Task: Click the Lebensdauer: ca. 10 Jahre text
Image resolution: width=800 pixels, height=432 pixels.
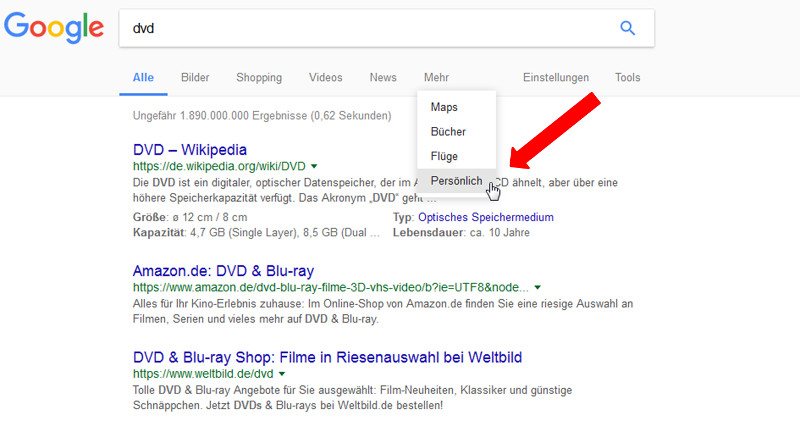Action: 461,233
